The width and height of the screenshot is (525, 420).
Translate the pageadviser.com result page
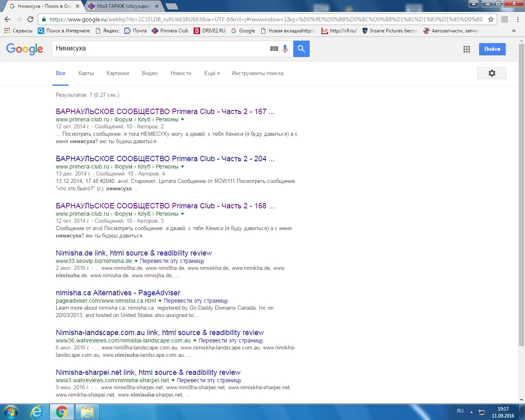point(196,301)
